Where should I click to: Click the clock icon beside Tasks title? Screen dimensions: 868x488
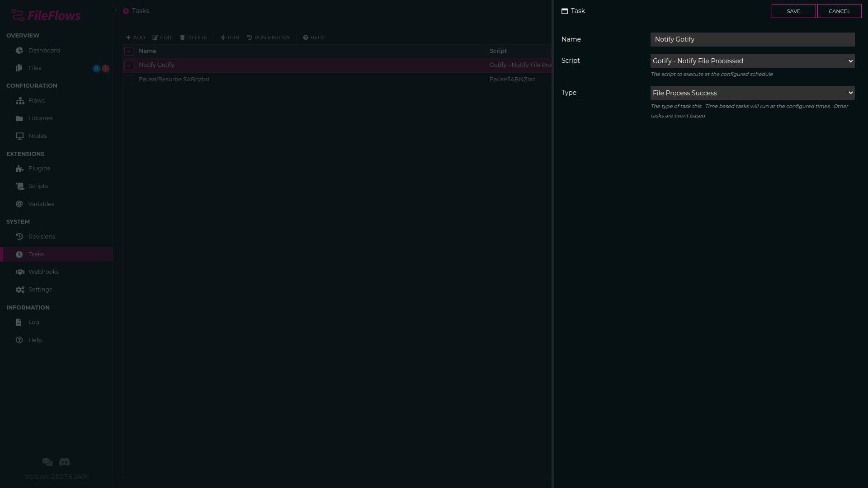click(126, 11)
